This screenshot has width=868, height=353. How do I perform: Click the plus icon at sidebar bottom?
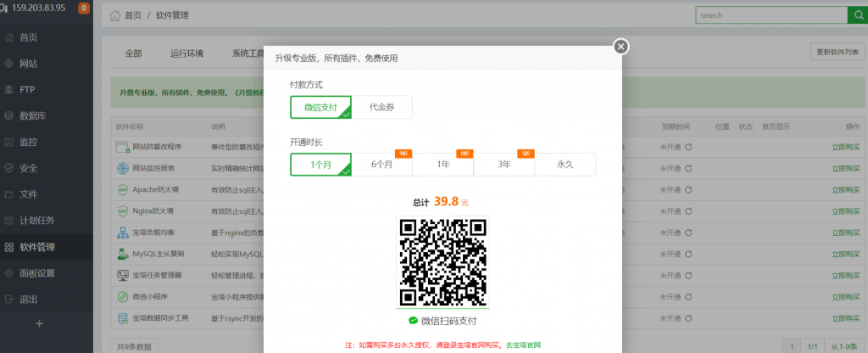click(x=39, y=323)
